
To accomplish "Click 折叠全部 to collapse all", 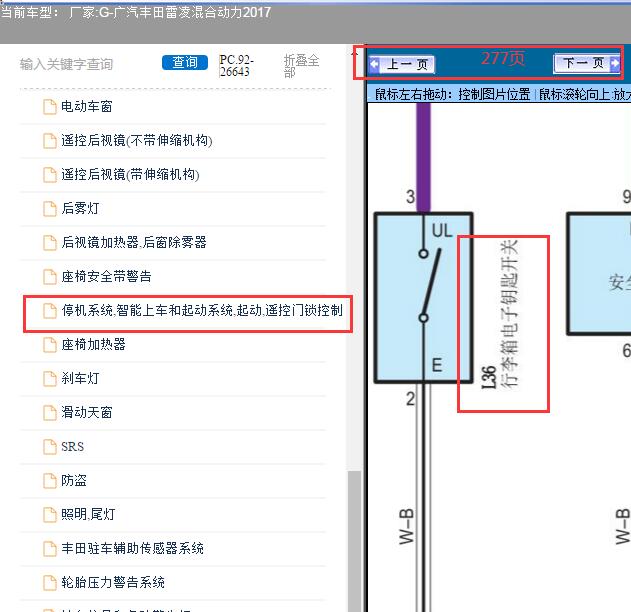I will coord(301,66).
